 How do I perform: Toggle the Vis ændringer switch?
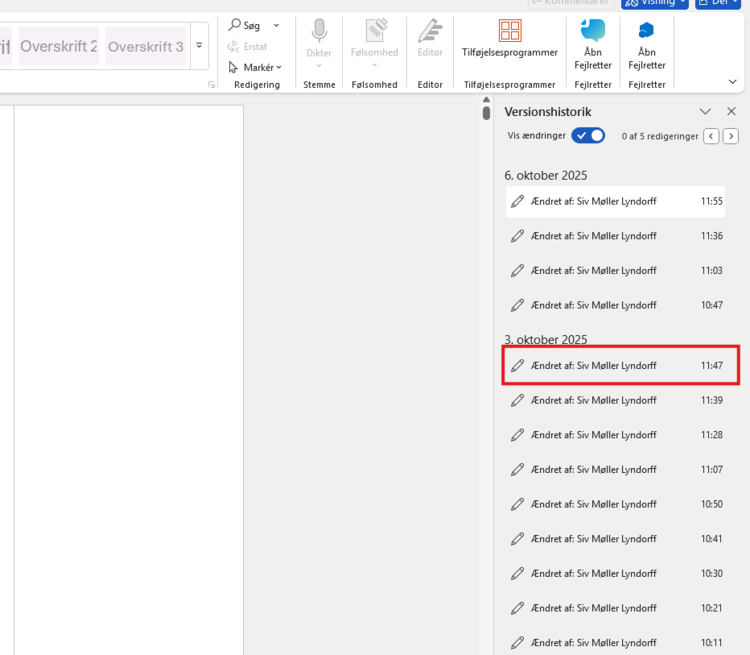(x=588, y=136)
